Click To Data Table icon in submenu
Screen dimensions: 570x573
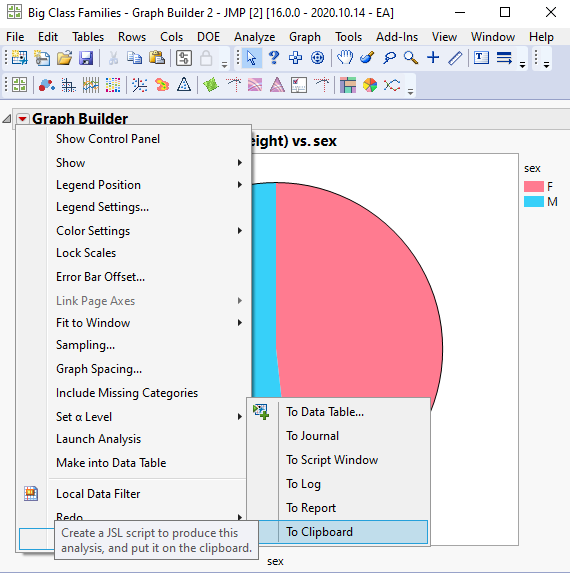pyautogui.click(x=261, y=412)
